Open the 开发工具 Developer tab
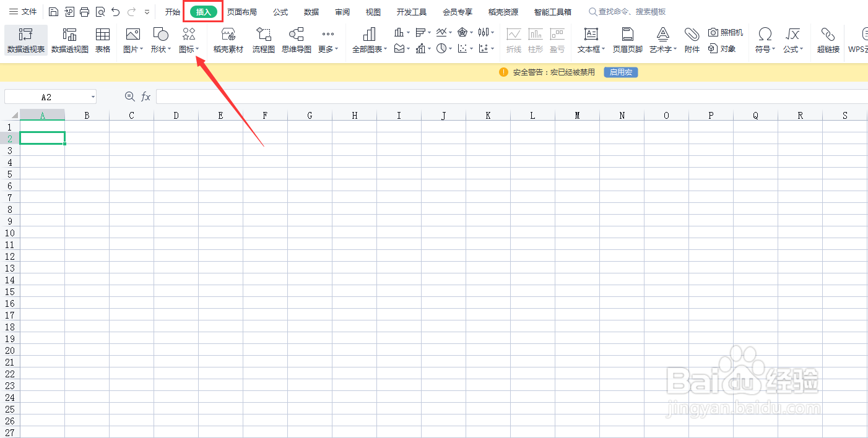Image resolution: width=868 pixels, height=438 pixels. point(412,12)
